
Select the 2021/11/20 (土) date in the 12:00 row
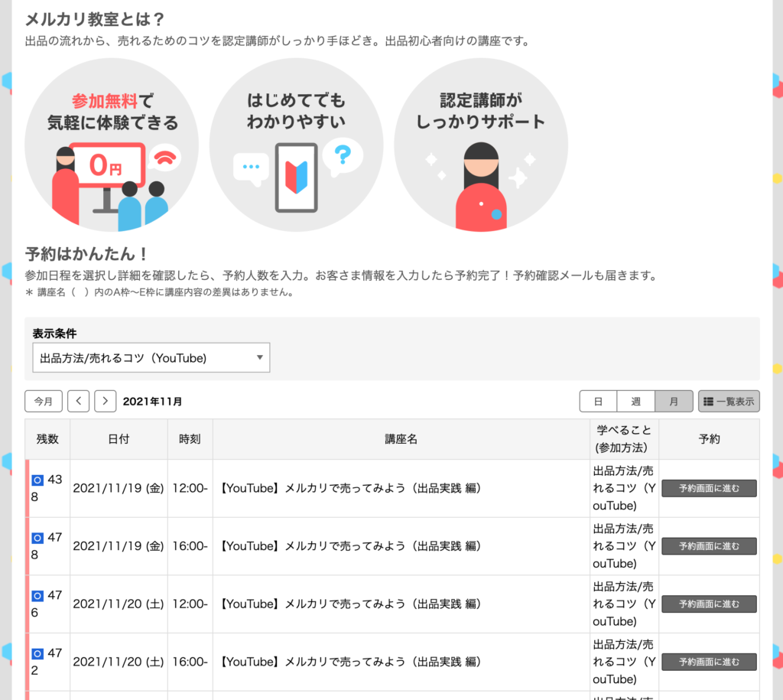[x=119, y=604]
